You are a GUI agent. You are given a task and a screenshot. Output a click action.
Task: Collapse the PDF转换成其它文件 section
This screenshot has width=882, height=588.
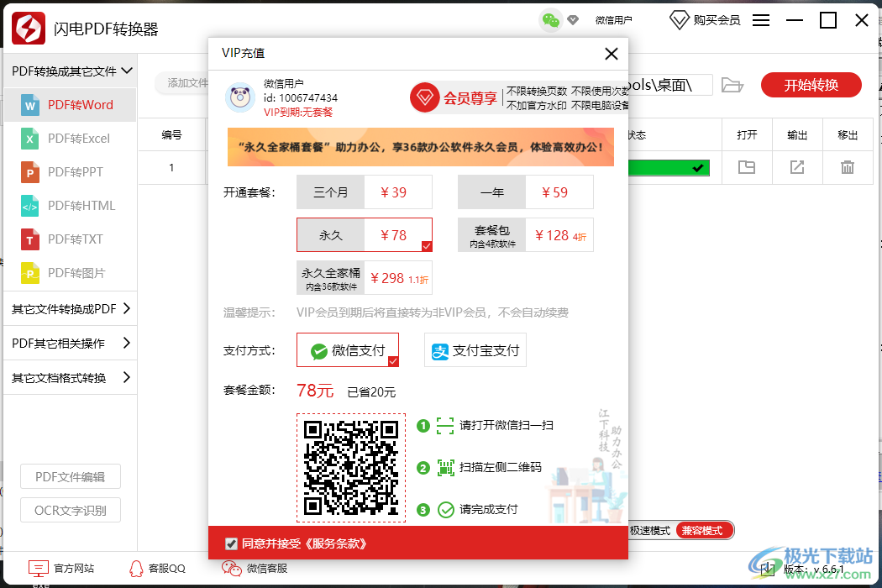pyautogui.click(x=71, y=71)
